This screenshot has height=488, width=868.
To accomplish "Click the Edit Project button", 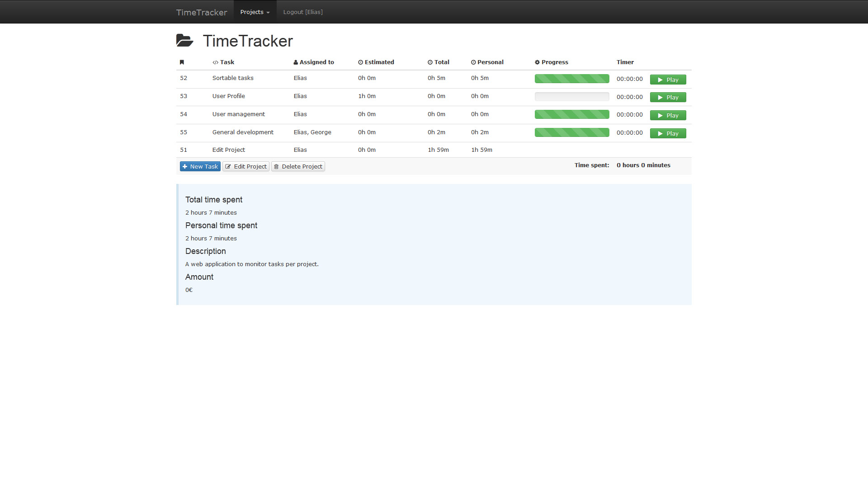I will coord(245,166).
